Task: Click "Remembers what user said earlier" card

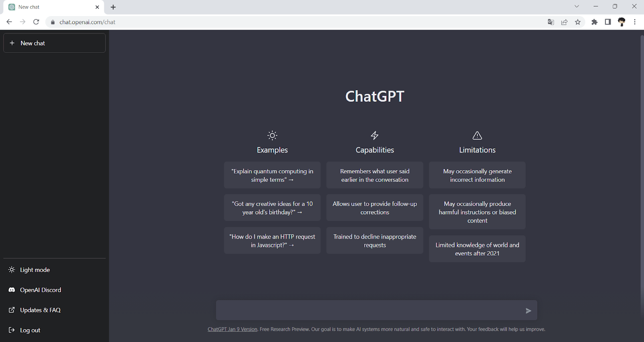Action: click(x=375, y=175)
